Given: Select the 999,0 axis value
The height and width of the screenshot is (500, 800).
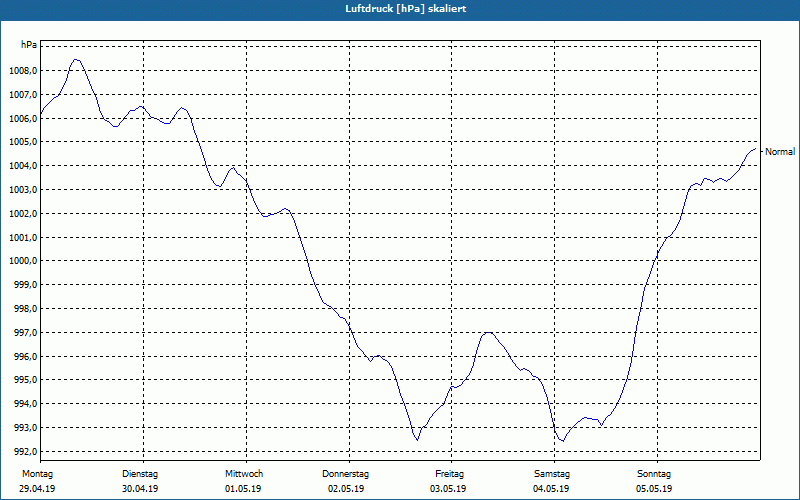Looking at the screenshot, I should click(26, 285).
